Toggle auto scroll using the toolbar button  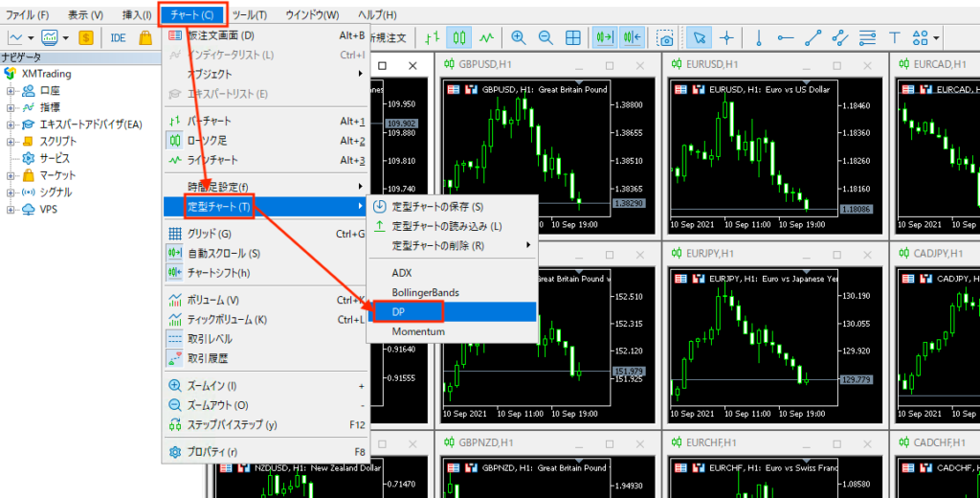605,38
